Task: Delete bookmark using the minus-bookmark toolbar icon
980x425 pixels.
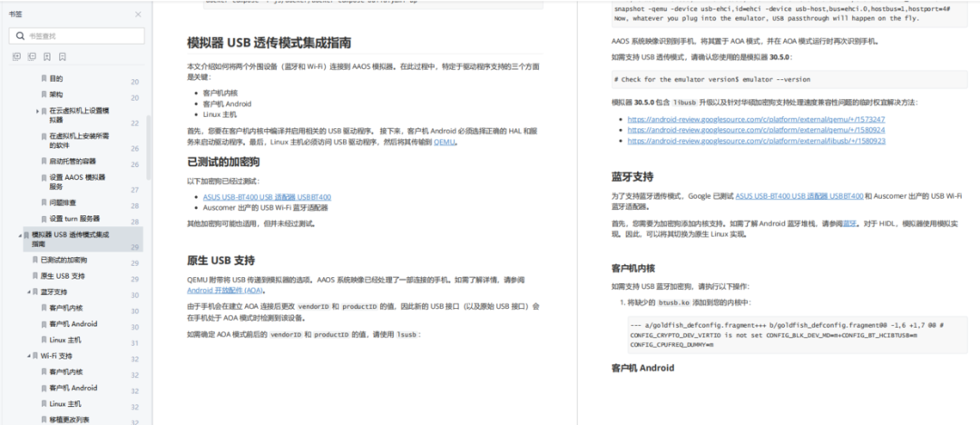Action: click(63, 57)
